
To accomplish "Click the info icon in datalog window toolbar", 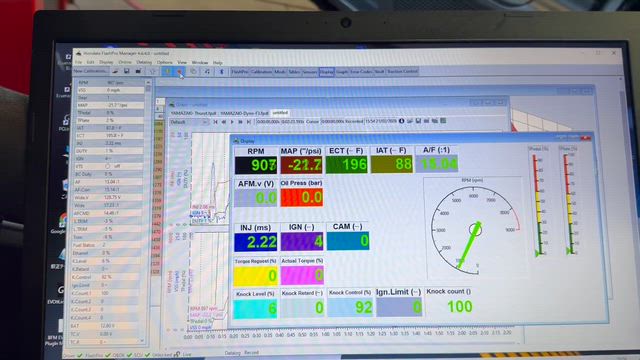I will pos(401,121).
